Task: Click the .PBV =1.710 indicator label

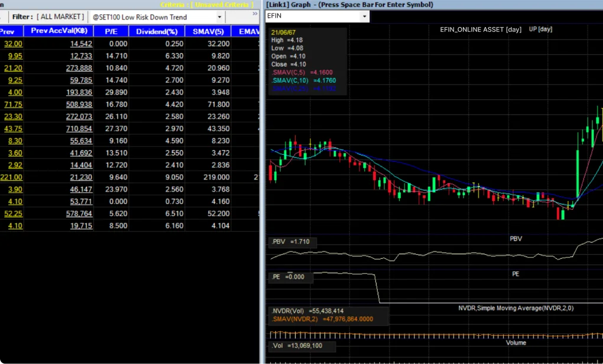Action: tap(291, 242)
